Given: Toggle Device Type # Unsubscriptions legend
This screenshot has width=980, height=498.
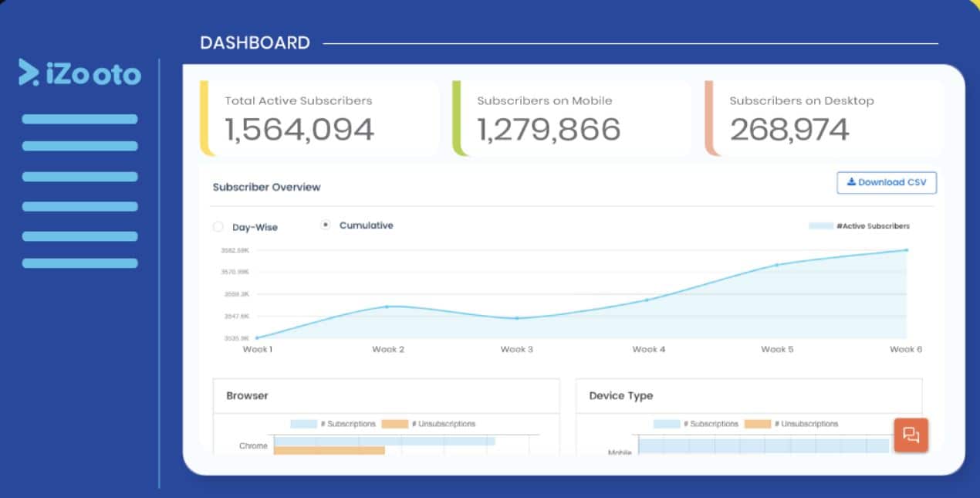Looking at the screenshot, I should click(792, 424).
